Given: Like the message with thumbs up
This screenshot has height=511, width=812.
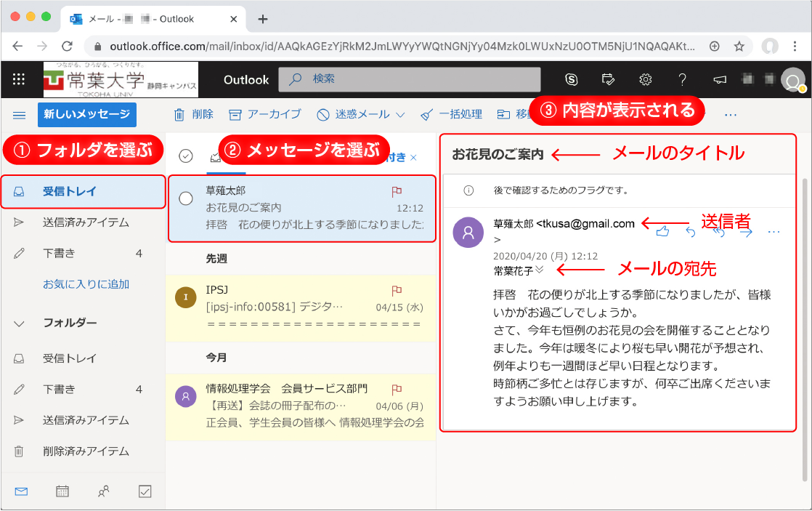Looking at the screenshot, I should click(x=662, y=232).
